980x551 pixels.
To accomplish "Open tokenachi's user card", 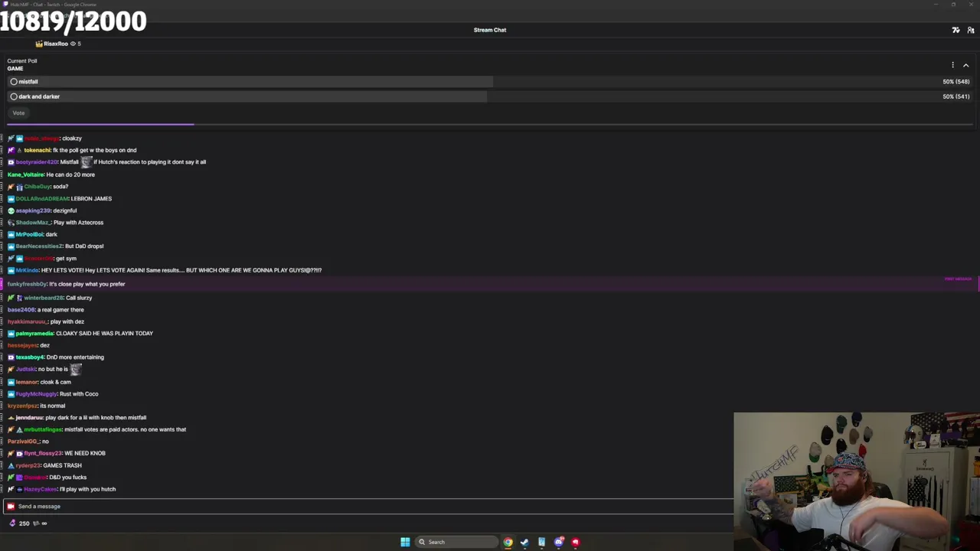I will tap(37, 150).
